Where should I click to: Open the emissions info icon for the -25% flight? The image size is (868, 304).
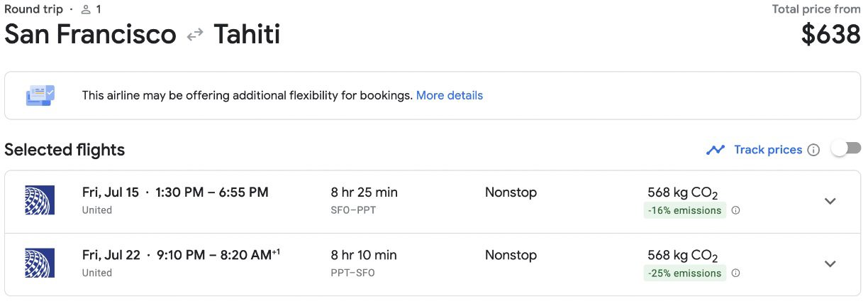point(735,273)
